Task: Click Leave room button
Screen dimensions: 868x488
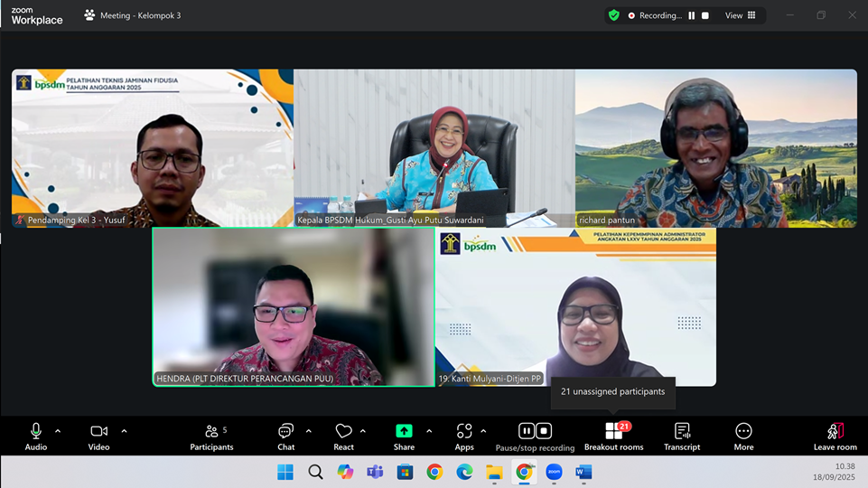Action: tap(835, 437)
